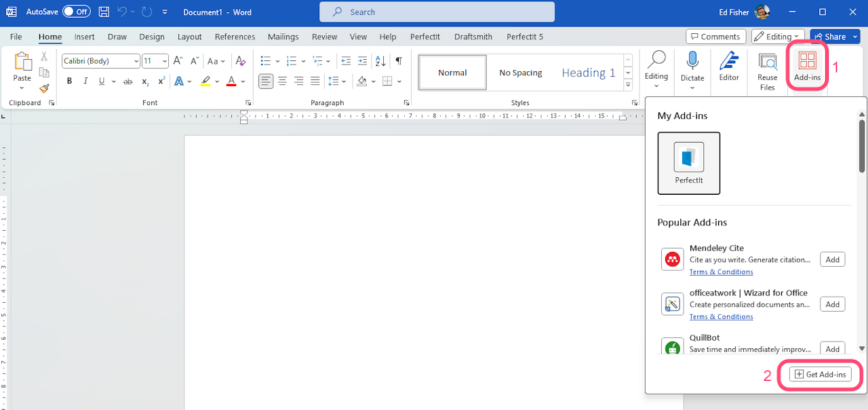Apply a bulleted list

click(265, 61)
